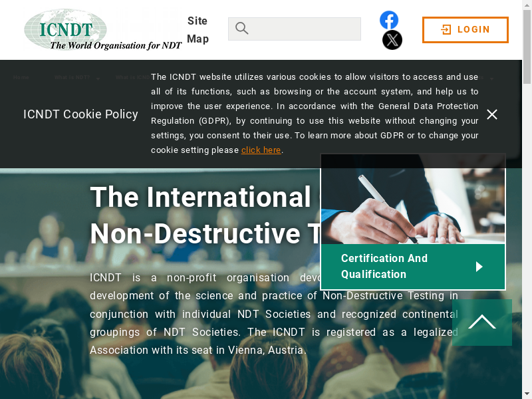This screenshot has height=399, width=532.
Task: Click the scroll-to-top chevron button
Action: tap(482, 323)
